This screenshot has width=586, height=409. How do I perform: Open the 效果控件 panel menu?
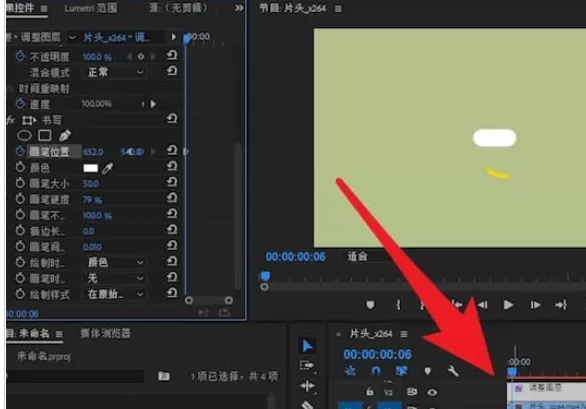coord(44,8)
